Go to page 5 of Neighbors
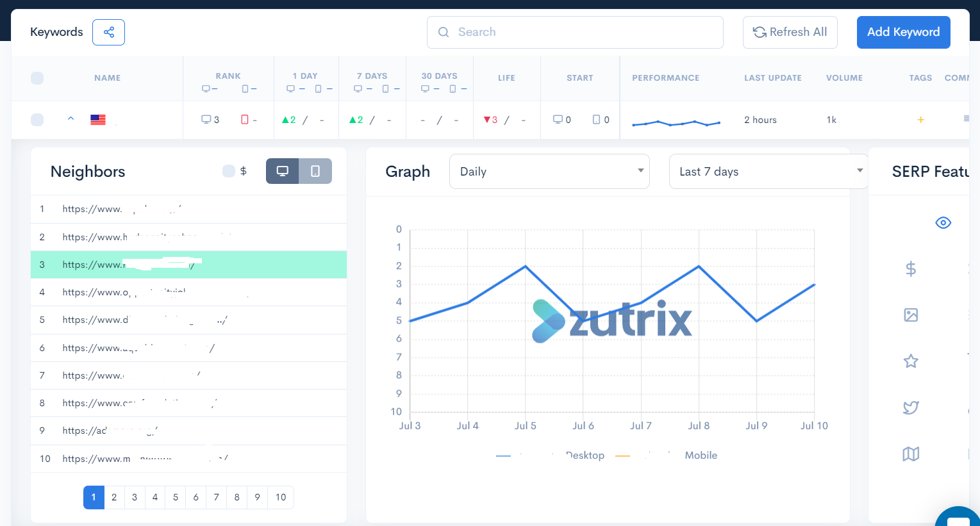This screenshot has width=980, height=526. [x=176, y=497]
